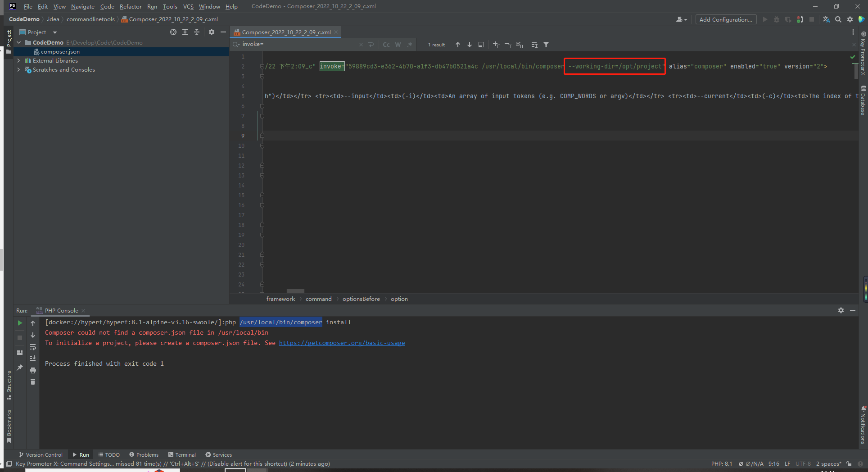The image size is (868, 472).
Task: Toggle regex search option
Action: pos(410,45)
